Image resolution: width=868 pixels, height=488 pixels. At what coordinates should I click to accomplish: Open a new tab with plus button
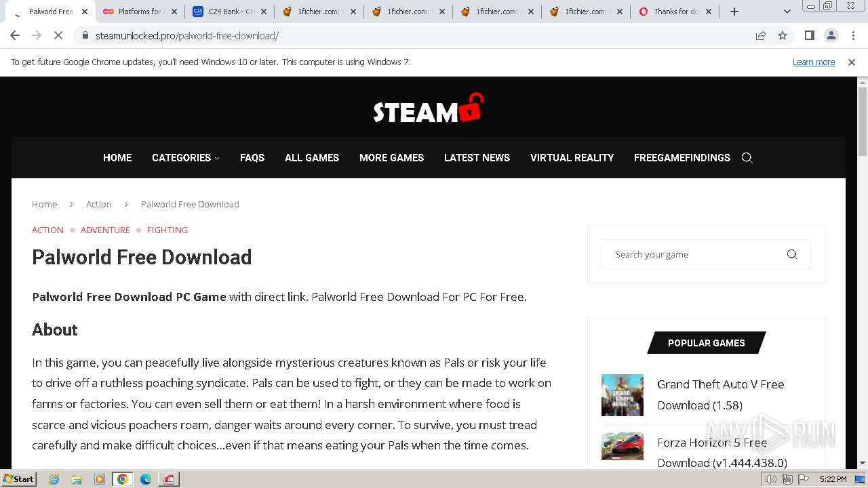pos(734,12)
